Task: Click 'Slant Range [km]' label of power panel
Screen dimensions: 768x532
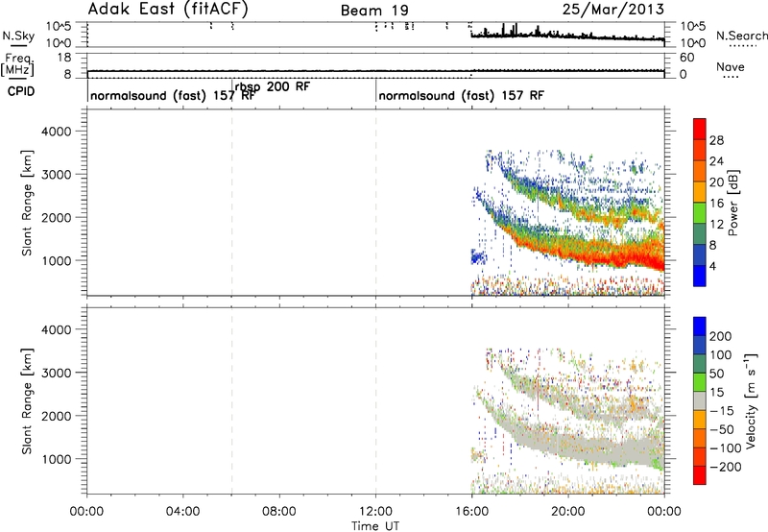Action: pos(27,203)
